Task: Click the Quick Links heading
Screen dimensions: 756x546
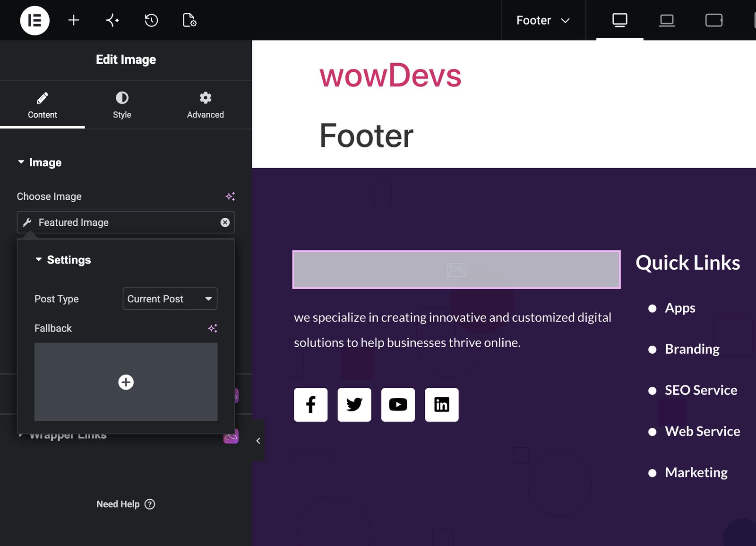Action: (x=687, y=263)
